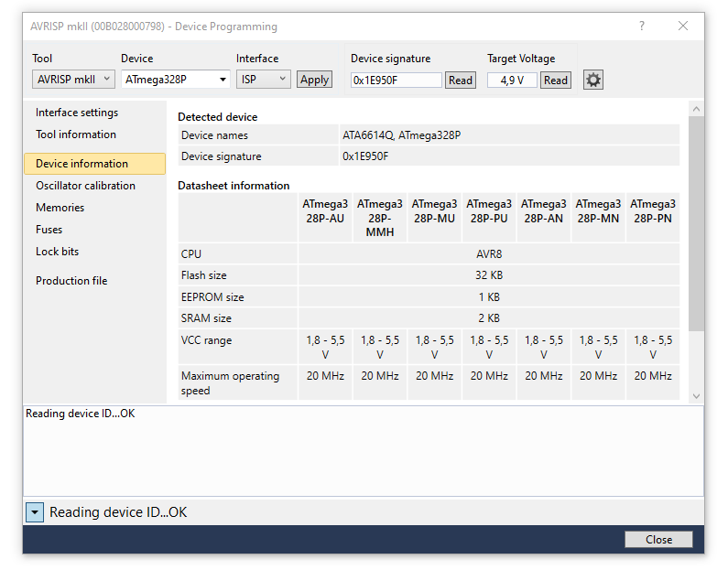Click the scroll up arrow of info panel
The height and width of the screenshot is (570, 728).
point(696,109)
